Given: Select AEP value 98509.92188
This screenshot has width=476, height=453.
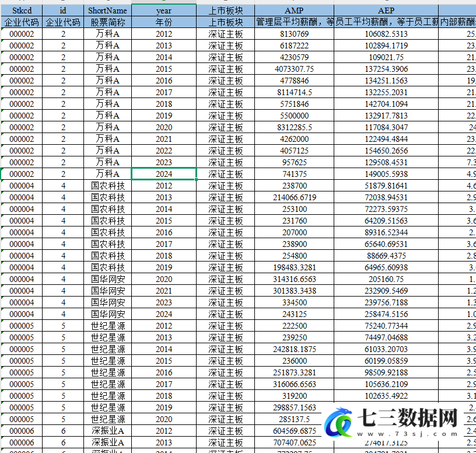Looking at the screenshot, I should (x=386, y=372).
